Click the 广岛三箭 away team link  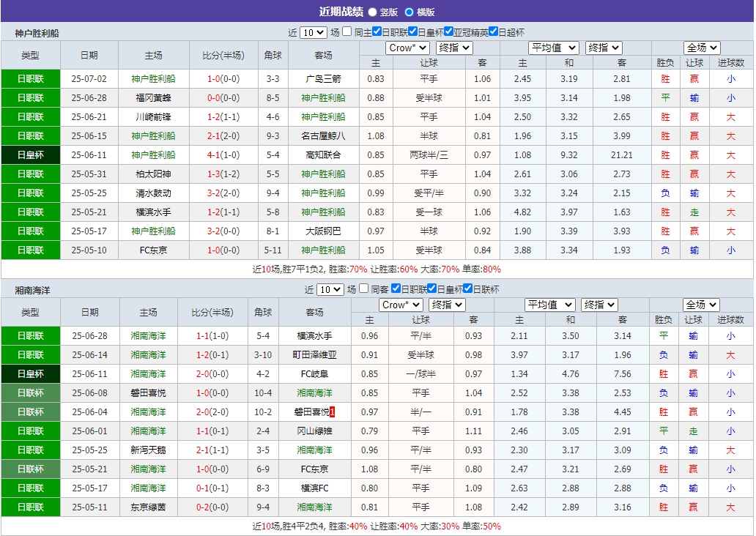(323, 78)
